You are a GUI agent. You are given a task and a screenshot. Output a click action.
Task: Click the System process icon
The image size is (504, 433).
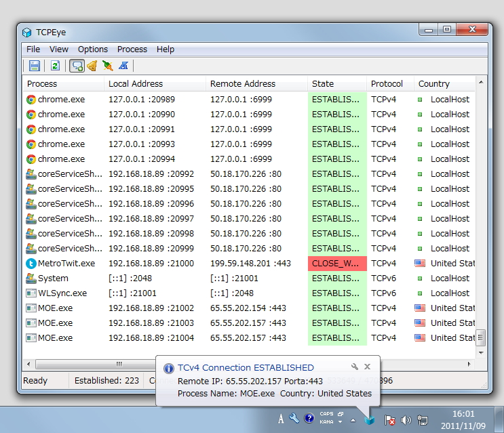coord(31,279)
